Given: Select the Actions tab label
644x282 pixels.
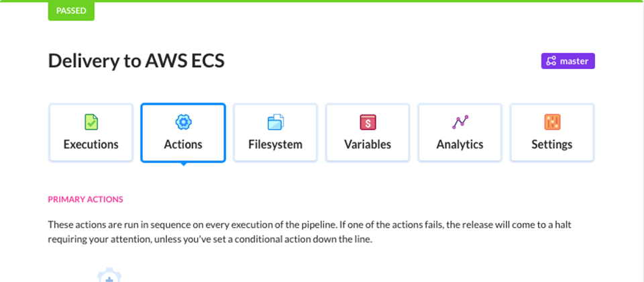Looking at the screenshot, I should coord(183,144).
